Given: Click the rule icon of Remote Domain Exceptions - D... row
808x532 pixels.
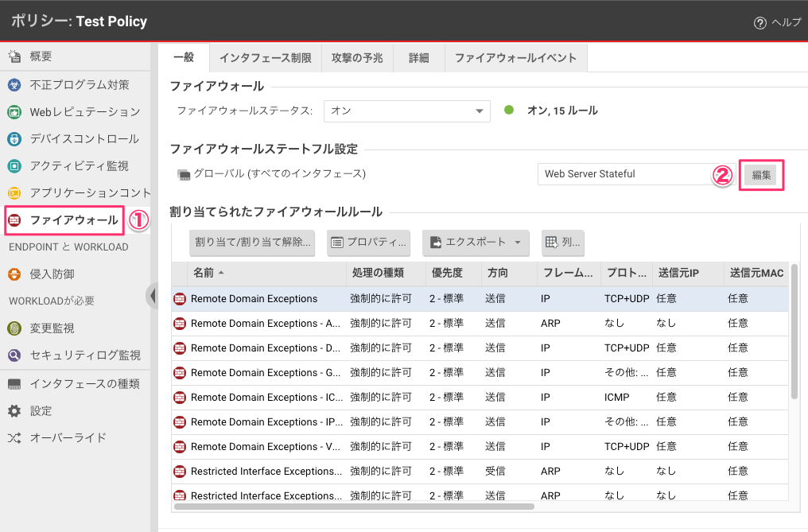Looking at the screenshot, I should point(180,348).
